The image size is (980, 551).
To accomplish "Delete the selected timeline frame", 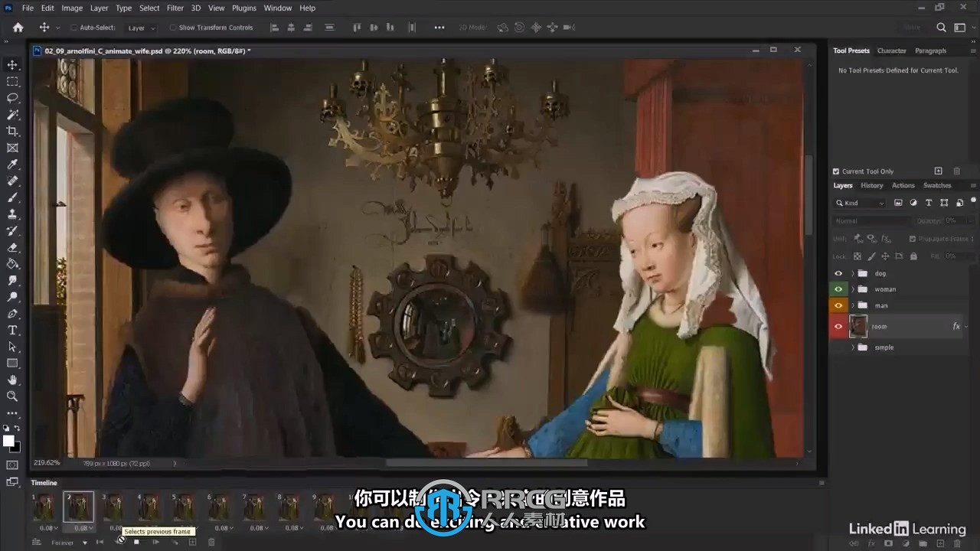I will click(x=211, y=543).
